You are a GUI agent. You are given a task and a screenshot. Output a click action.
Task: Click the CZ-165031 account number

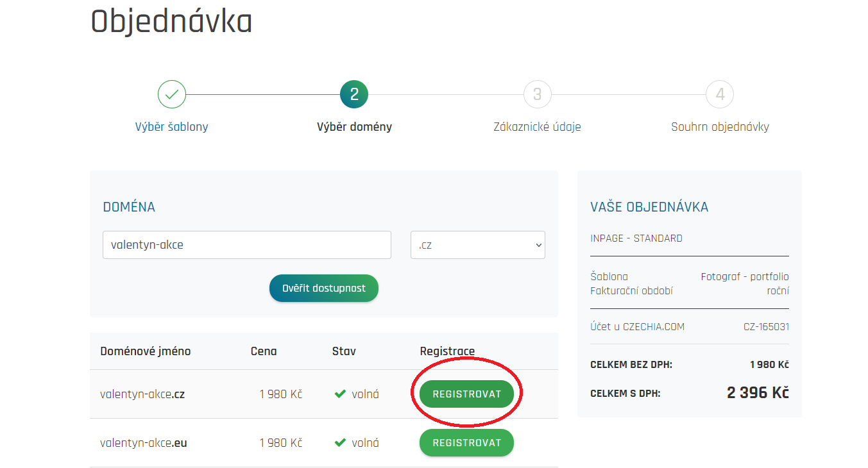click(x=766, y=327)
